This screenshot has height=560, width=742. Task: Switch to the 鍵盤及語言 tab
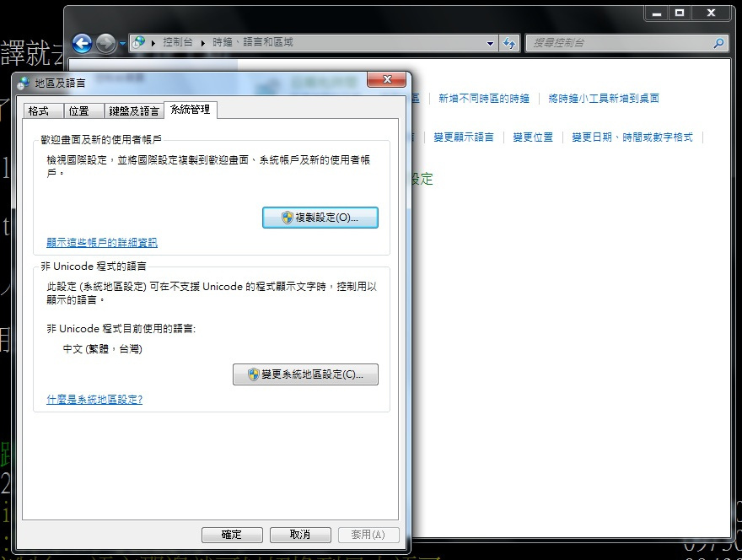pyautogui.click(x=134, y=110)
